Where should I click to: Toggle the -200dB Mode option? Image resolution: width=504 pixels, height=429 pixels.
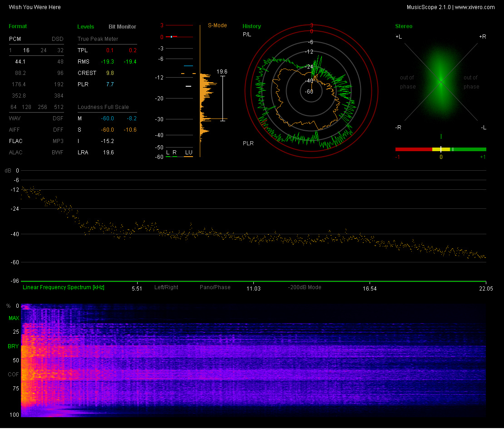coord(305,287)
